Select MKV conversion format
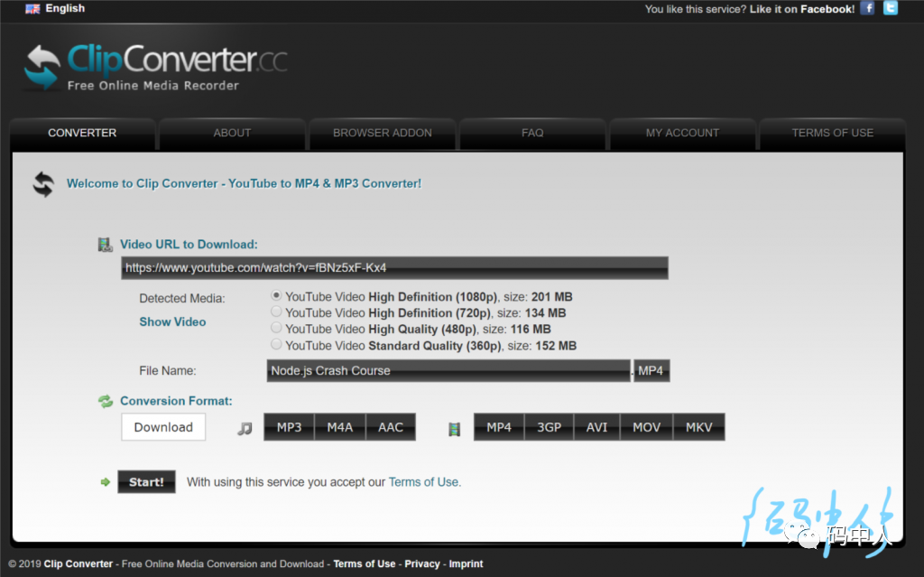 click(x=699, y=427)
